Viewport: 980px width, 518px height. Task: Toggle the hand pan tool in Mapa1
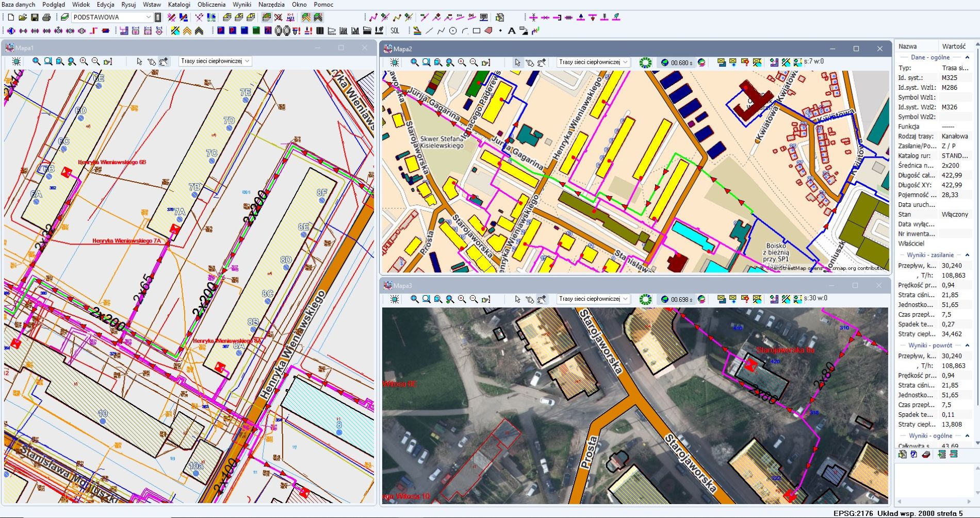click(x=151, y=61)
